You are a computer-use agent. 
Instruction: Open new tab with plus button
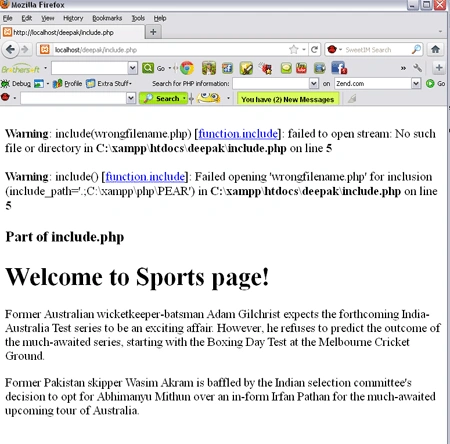[x=153, y=32]
